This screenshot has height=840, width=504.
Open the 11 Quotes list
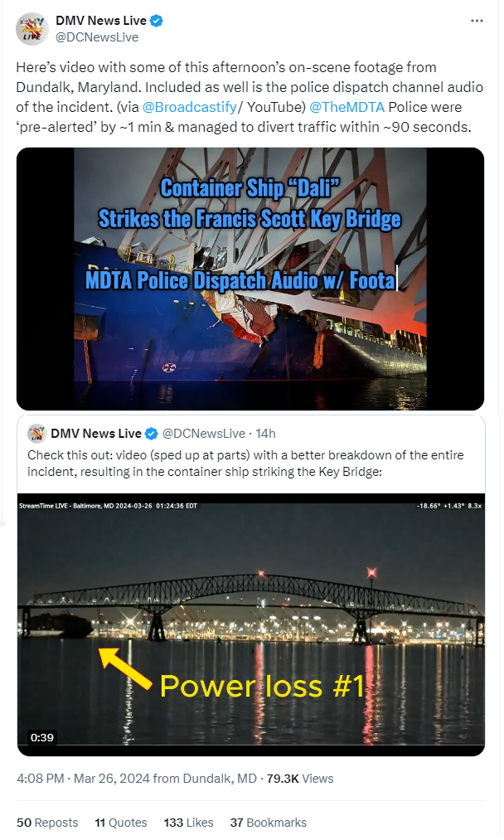coord(121,823)
